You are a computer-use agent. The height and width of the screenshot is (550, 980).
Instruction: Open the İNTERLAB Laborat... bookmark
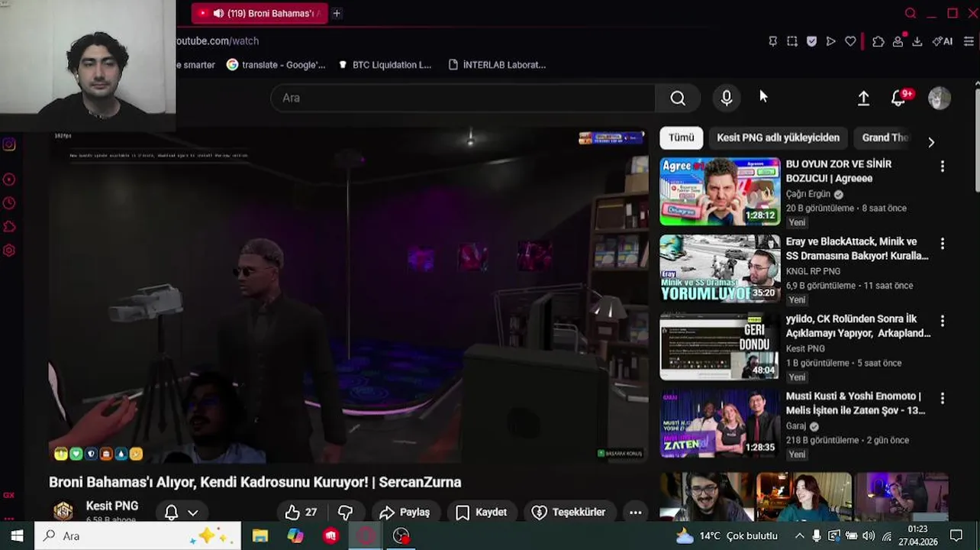pos(497,65)
